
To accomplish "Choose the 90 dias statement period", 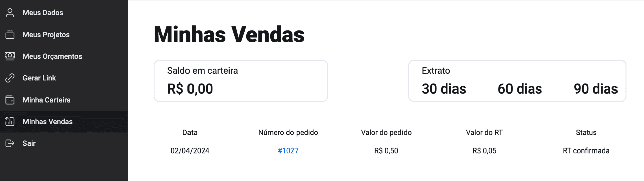I will (595, 89).
